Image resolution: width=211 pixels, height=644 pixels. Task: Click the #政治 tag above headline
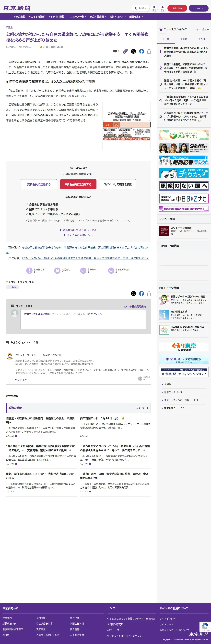click(x=9, y=27)
